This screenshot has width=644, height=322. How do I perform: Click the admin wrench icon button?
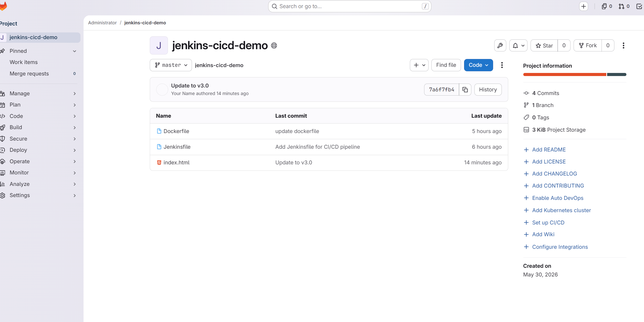click(500, 46)
